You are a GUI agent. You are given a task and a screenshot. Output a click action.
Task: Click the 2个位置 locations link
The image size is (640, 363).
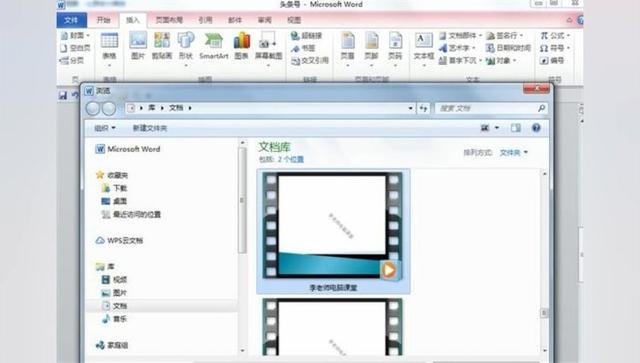pyautogui.click(x=291, y=160)
